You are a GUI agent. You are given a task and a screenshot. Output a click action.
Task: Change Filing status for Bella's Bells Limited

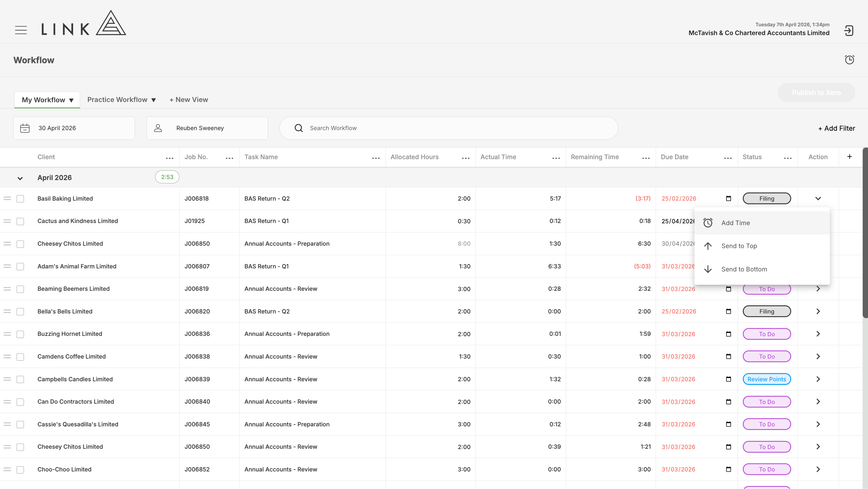click(x=767, y=311)
